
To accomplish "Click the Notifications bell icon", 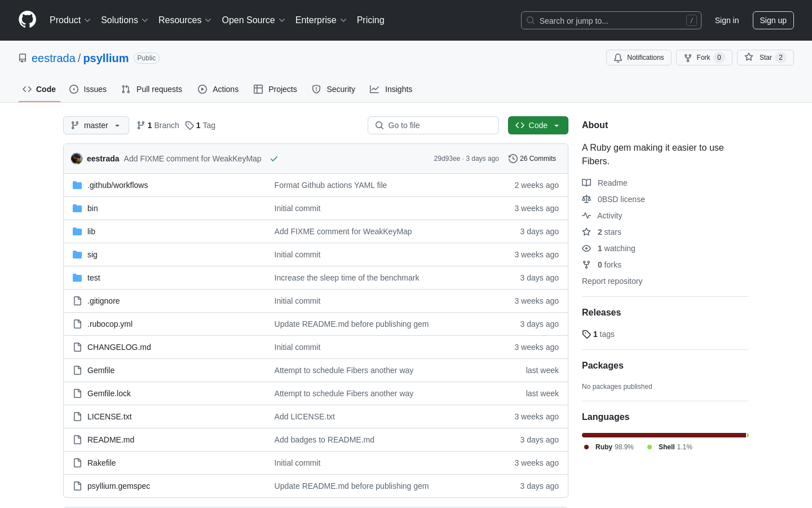I will (x=618, y=58).
